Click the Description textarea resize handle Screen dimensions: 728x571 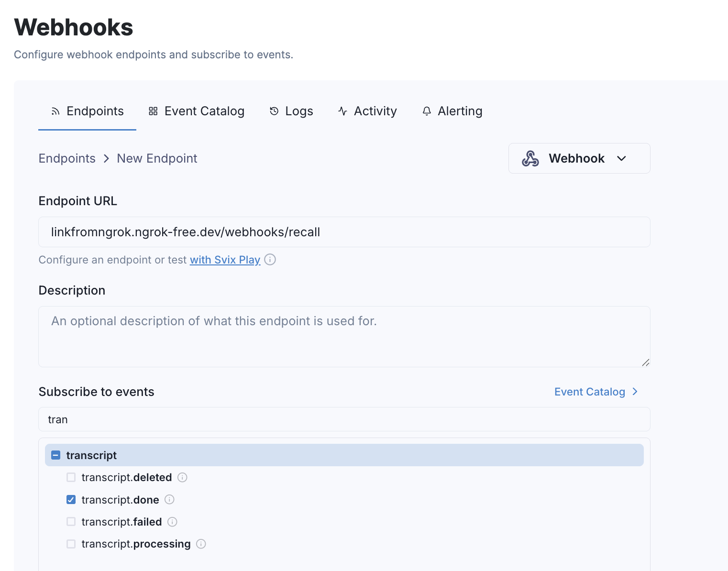tap(645, 362)
